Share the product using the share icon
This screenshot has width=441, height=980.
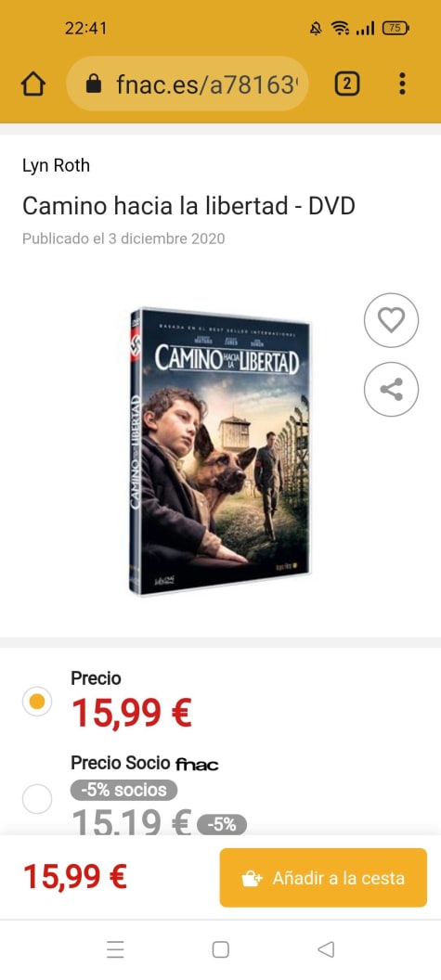tap(391, 389)
